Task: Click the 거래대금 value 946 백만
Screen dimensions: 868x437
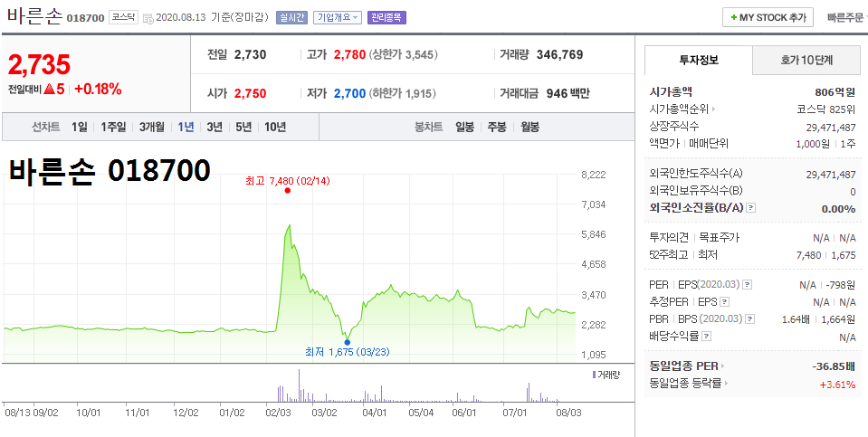Action: coord(568,93)
